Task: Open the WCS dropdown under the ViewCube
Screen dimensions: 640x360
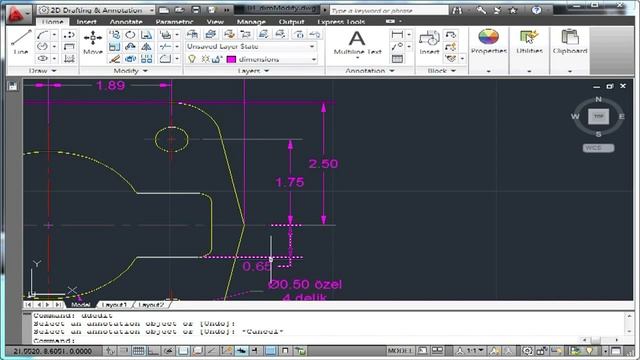Action: [x=598, y=148]
